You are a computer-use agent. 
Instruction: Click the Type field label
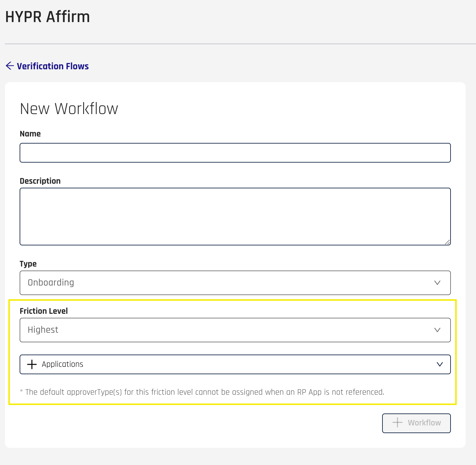point(28,264)
